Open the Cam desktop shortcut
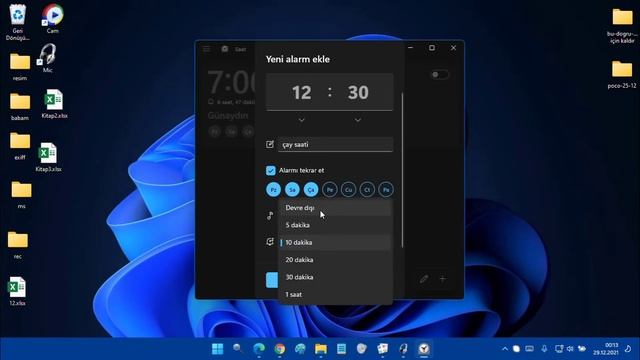 click(x=53, y=19)
